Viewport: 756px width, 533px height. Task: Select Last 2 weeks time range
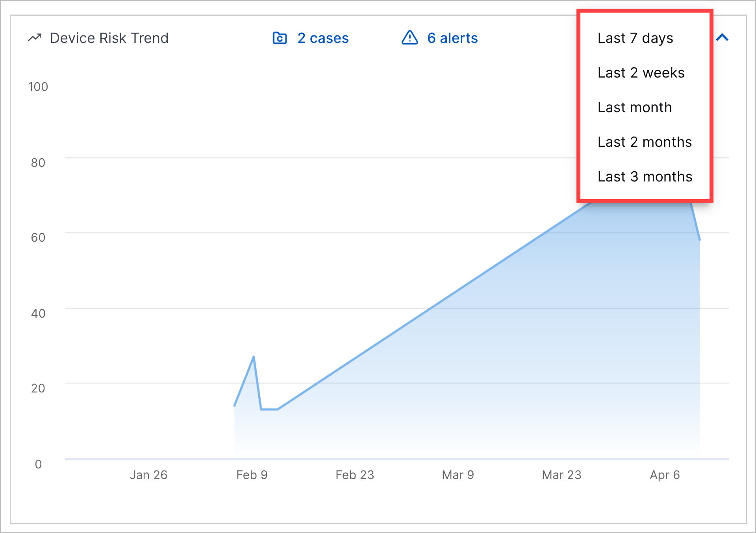[641, 72]
